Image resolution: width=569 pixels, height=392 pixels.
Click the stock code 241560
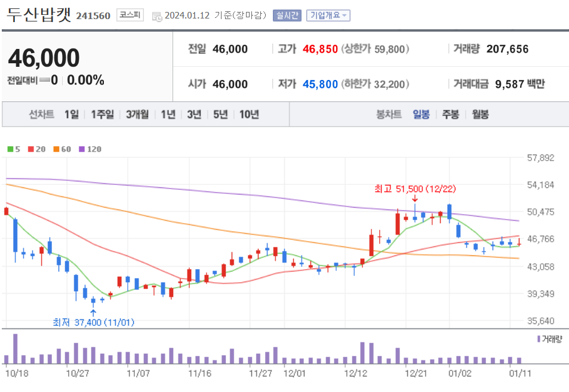click(93, 16)
